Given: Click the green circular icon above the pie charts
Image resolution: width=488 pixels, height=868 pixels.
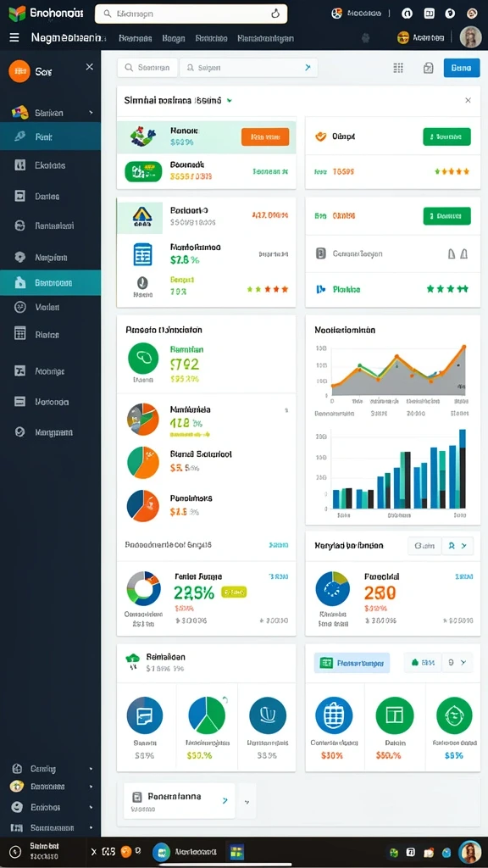Looking at the screenshot, I should (x=142, y=358).
